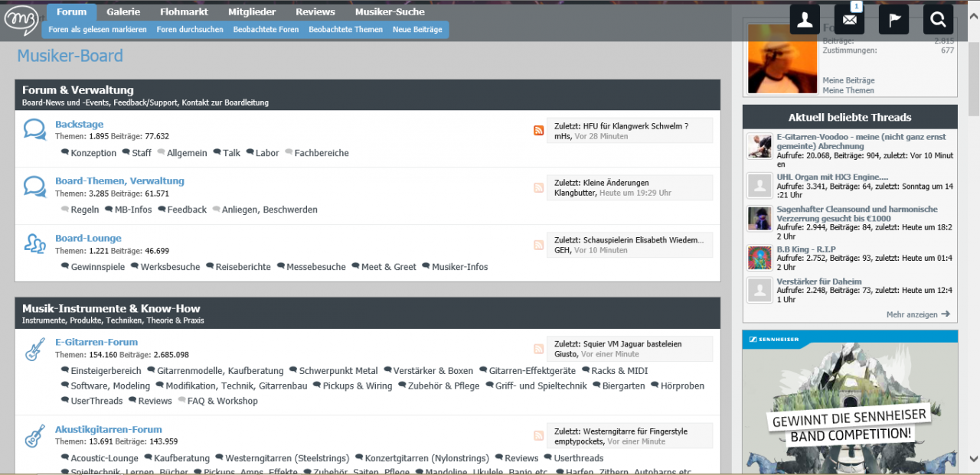The image size is (980, 475).
Task: Open the Backstage forum link
Action: pyautogui.click(x=79, y=124)
